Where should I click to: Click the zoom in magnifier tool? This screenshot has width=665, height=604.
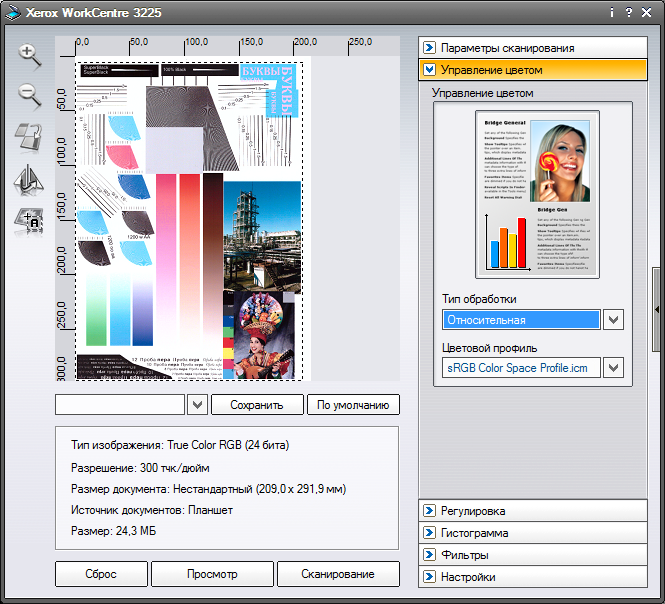coord(29,55)
